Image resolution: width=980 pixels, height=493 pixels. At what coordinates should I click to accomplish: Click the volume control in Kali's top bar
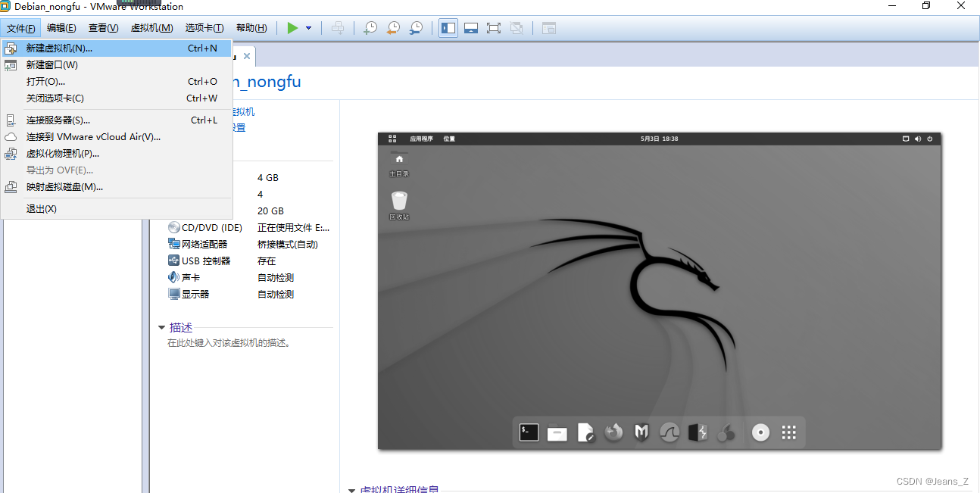point(918,139)
